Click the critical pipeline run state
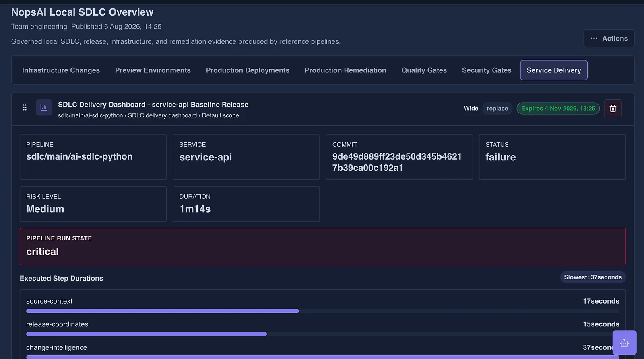This screenshot has height=359, width=644. (x=42, y=252)
